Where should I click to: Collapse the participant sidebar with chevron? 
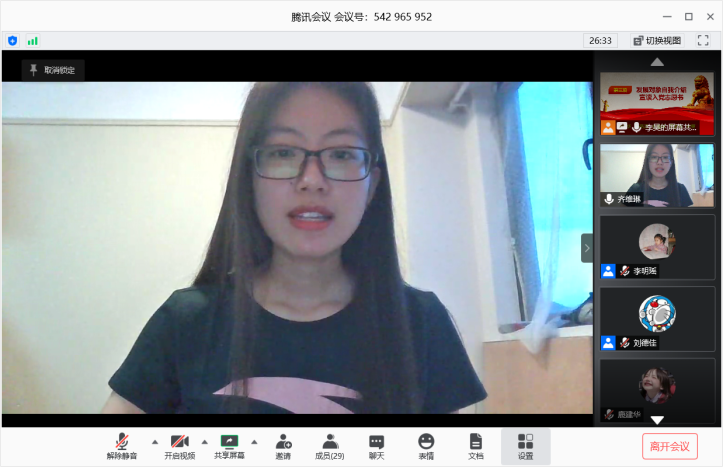click(x=587, y=248)
